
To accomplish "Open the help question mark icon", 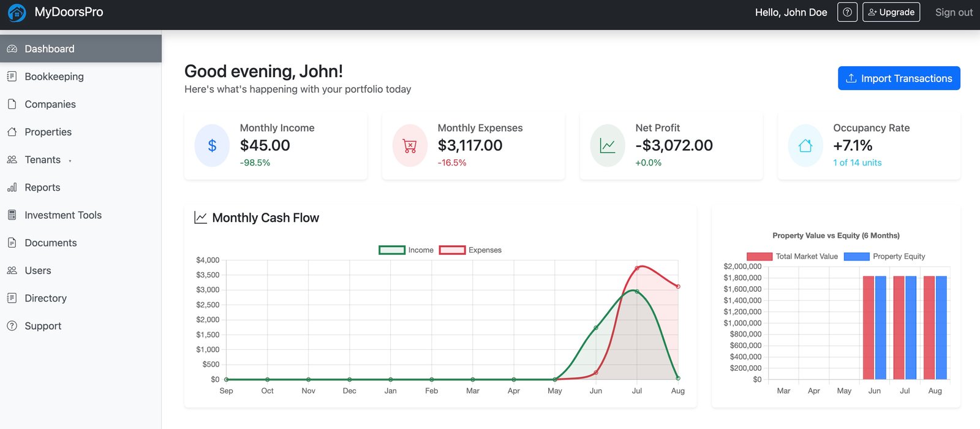I will 847,12.
